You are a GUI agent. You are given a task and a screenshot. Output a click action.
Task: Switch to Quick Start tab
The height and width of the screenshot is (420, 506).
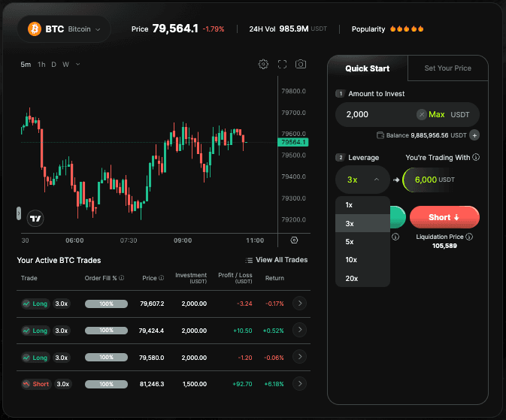coord(368,68)
